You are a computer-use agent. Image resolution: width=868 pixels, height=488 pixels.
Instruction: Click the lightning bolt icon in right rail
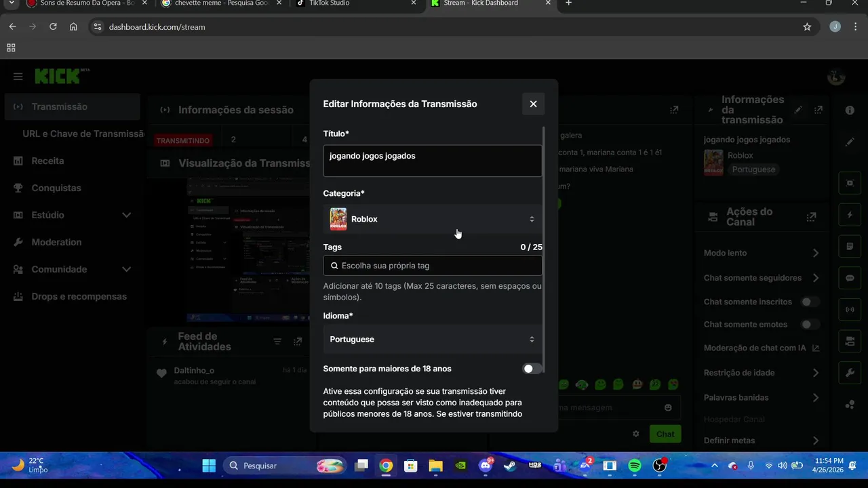click(x=850, y=215)
